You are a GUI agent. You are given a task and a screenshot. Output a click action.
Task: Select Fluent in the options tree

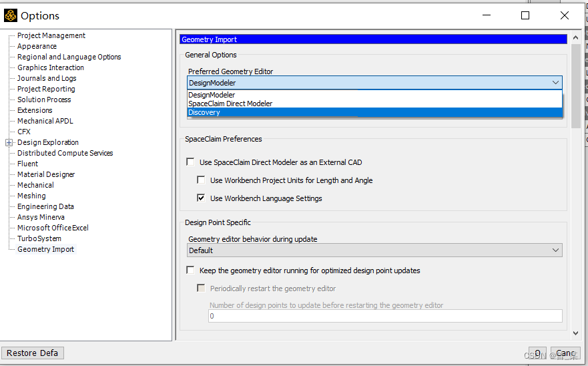(x=27, y=164)
